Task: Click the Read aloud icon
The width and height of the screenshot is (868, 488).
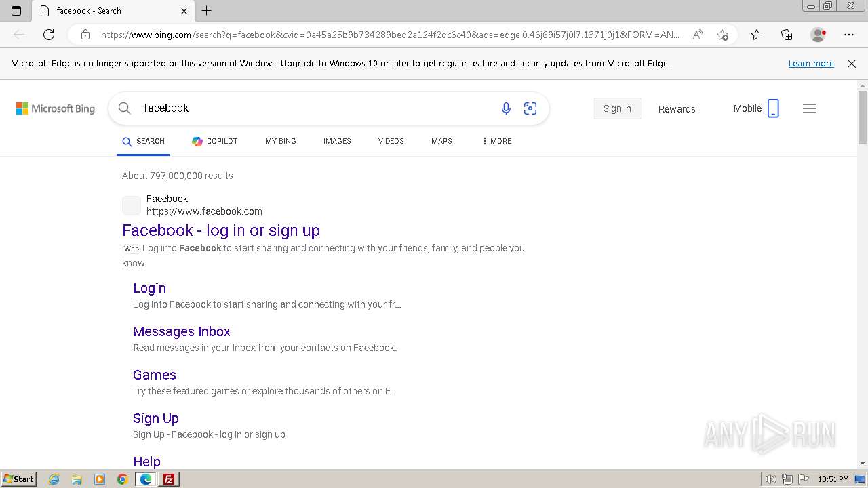Action: pos(697,35)
